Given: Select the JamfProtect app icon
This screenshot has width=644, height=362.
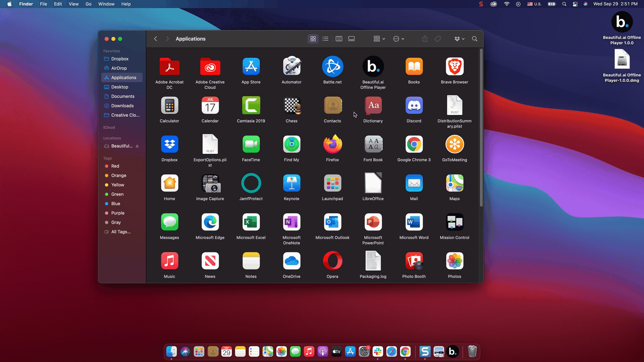Looking at the screenshot, I should 251,183.
